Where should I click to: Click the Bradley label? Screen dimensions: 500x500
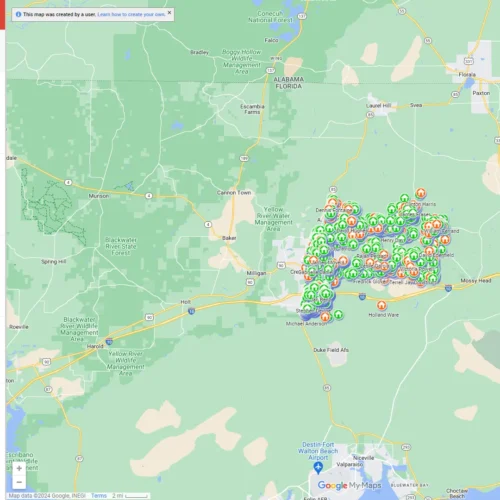click(x=200, y=52)
